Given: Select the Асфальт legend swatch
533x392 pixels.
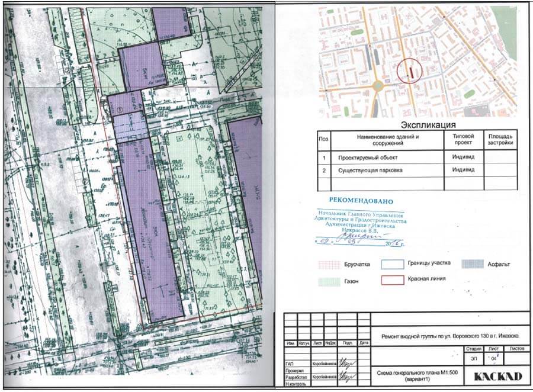Looking at the screenshot, I should tap(473, 264).
